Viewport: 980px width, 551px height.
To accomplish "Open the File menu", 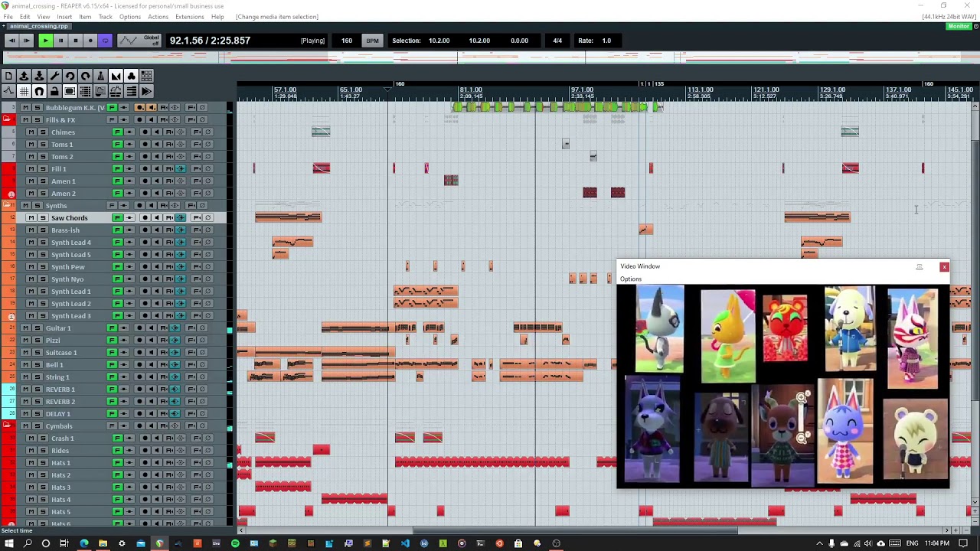I will coord(8,17).
